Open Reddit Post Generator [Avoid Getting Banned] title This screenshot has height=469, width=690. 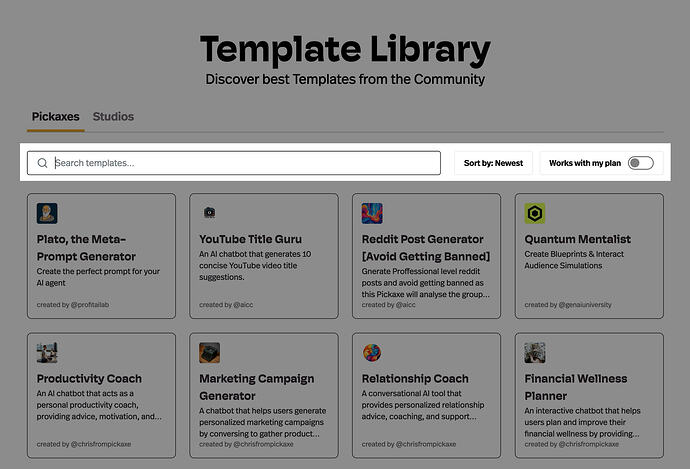point(426,248)
